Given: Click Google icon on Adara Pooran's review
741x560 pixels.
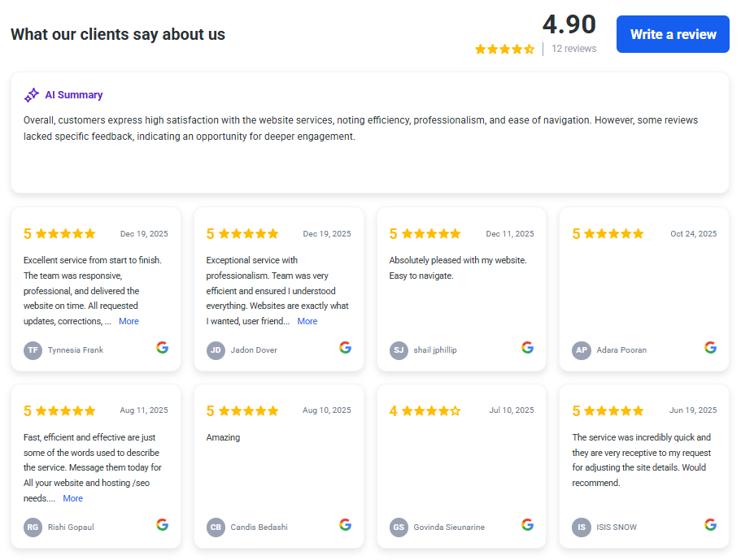Looking at the screenshot, I should 710,348.
